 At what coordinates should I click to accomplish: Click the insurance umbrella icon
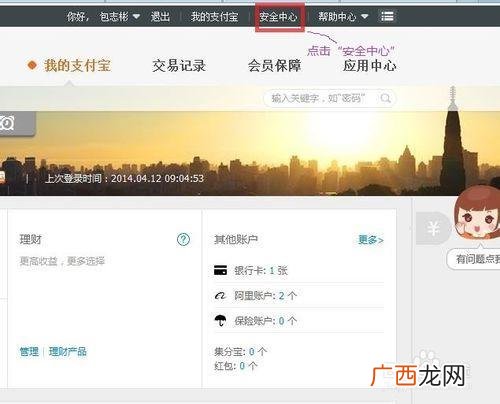(220, 320)
